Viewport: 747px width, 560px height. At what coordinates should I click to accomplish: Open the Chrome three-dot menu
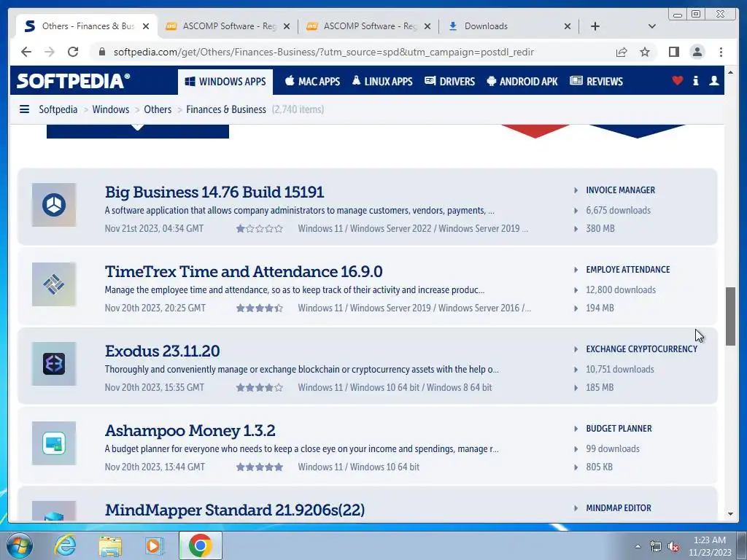coord(721,52)
